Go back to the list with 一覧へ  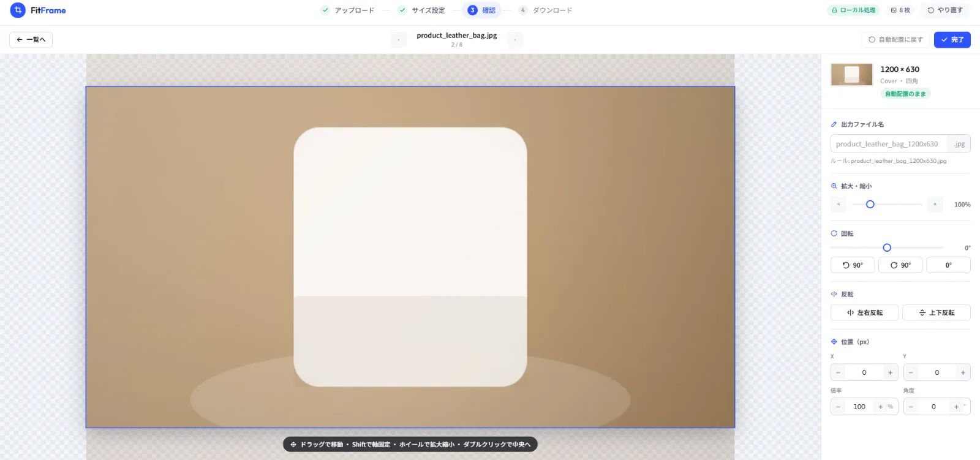pos(31,40)
